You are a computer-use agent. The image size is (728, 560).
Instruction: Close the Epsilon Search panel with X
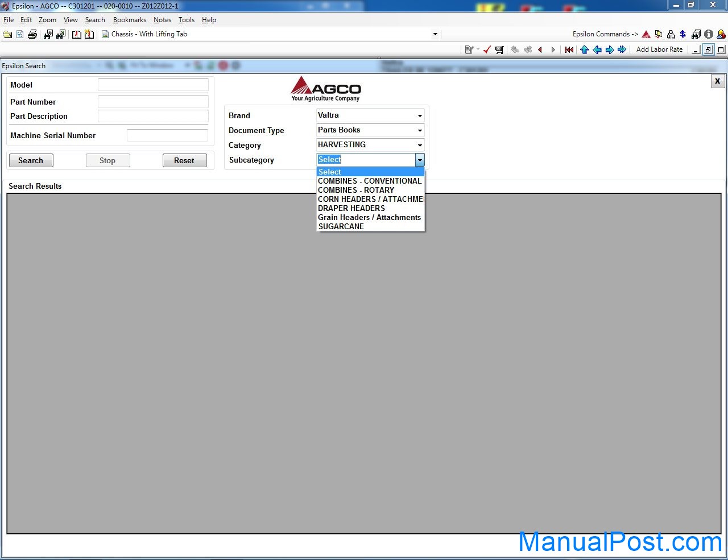click(717, 81)
